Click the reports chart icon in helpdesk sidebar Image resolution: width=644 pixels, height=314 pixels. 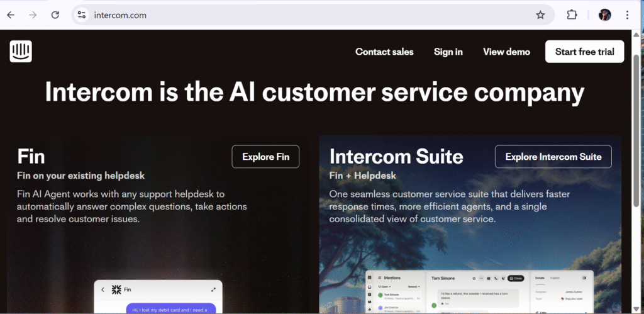coord(370,309)
